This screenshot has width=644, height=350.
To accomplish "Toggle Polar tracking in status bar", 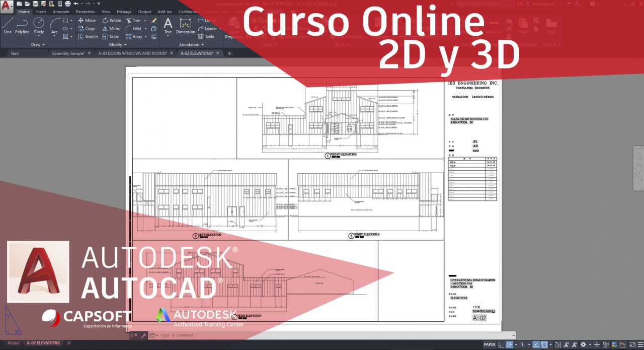I will click(x=510, y=344).
